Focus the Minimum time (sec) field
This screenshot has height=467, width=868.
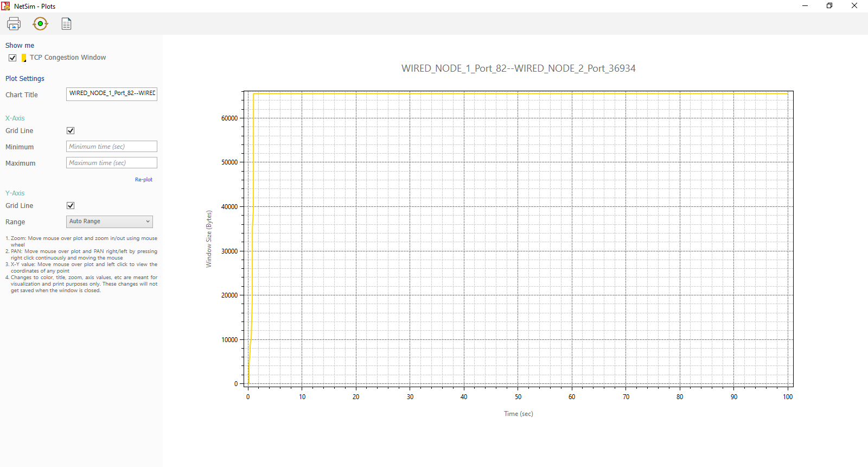111,147
